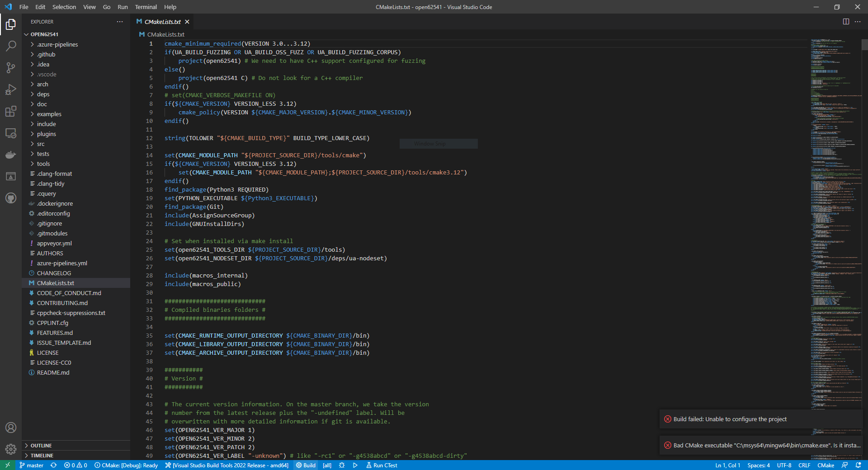Open the Accounts icon in activity bar
This screenshot has height=470, width=868.
click(11, 428)
